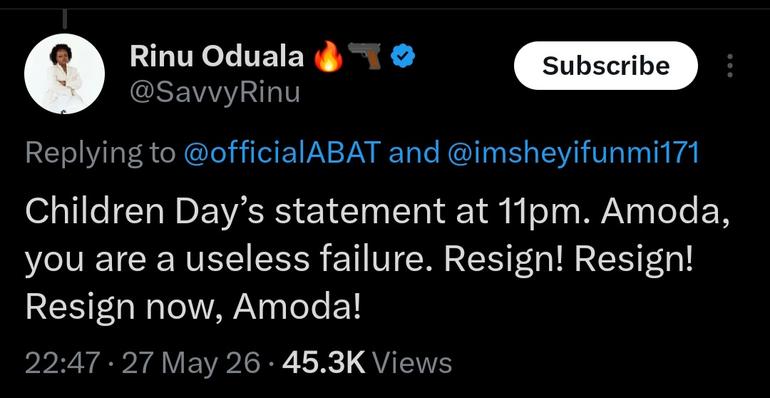The image size is (770, 398).
Task: Click '27 May 26' in the timestamp
Action: 191,364
